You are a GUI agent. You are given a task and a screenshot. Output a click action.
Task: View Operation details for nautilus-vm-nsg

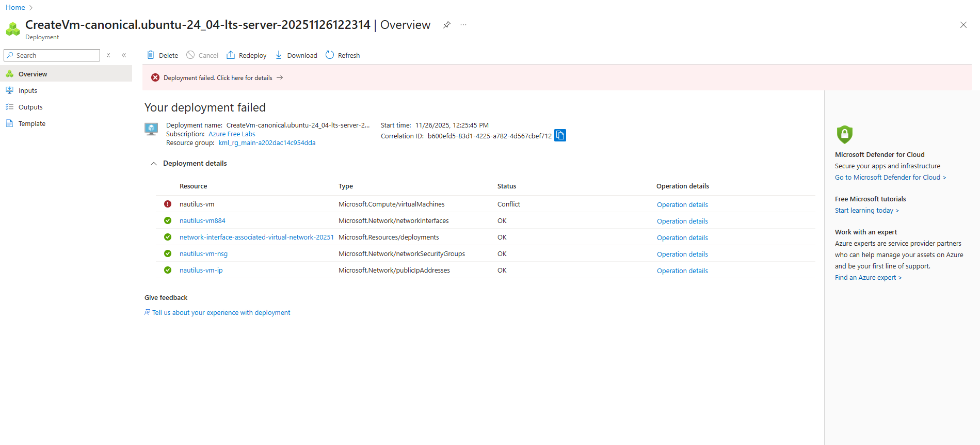click(682, 255)
